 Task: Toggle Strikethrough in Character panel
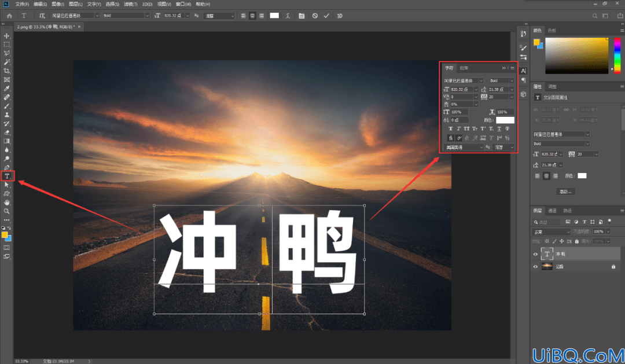click(508, 129)
